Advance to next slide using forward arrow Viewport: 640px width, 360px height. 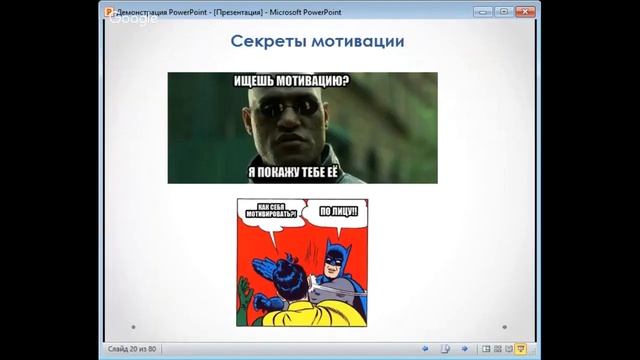(x=464, y=349)
